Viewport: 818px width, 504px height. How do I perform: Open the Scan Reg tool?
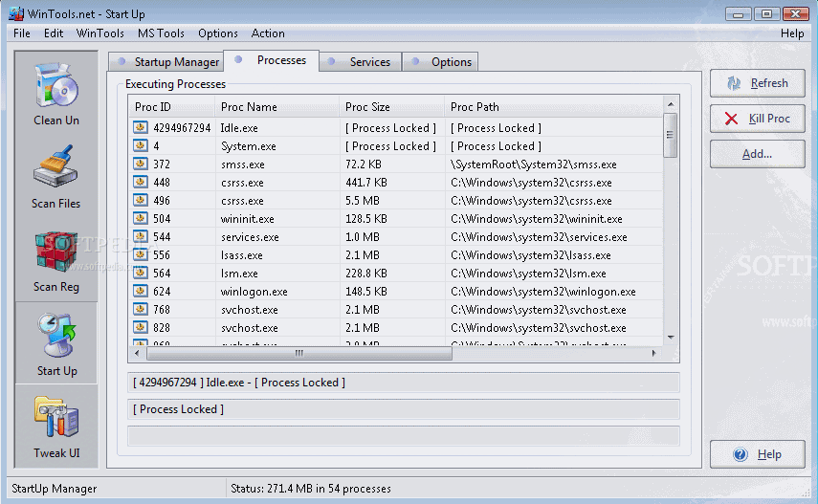pos(56,261)
